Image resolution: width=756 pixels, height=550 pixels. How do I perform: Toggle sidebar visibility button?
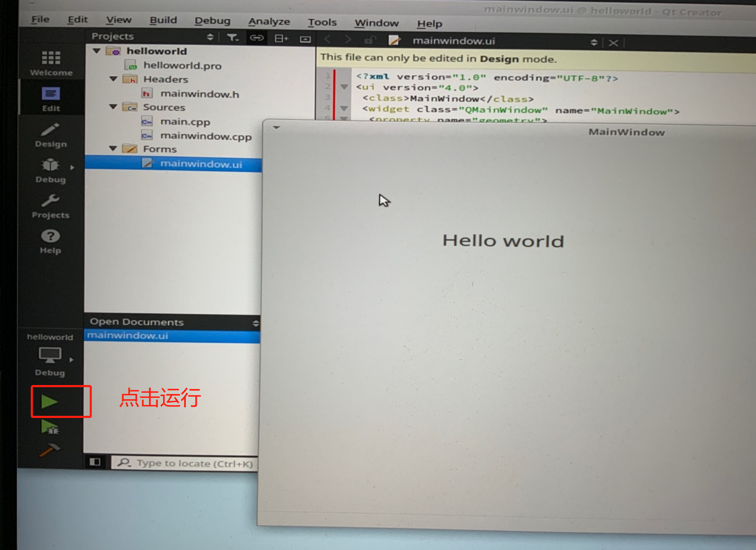(x=95, y=462)
